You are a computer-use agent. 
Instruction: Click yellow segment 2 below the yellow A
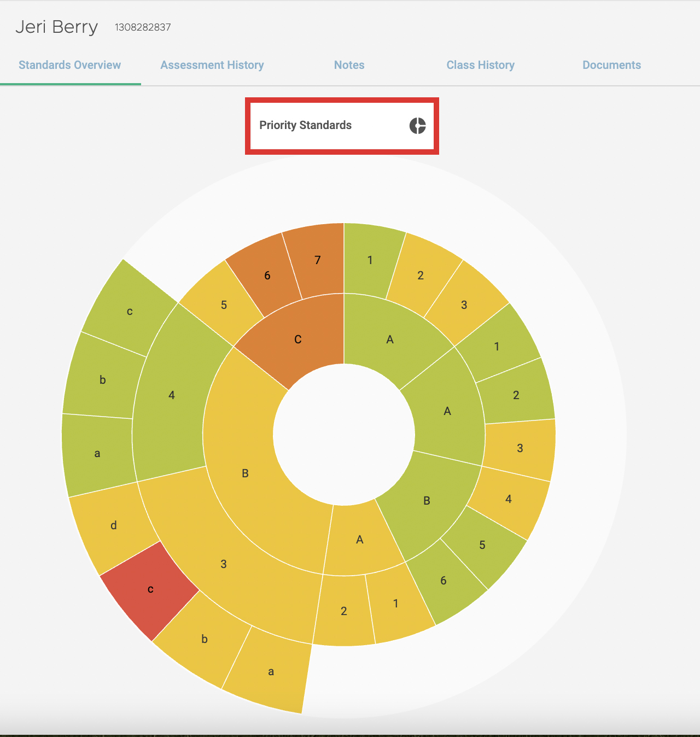343,611
